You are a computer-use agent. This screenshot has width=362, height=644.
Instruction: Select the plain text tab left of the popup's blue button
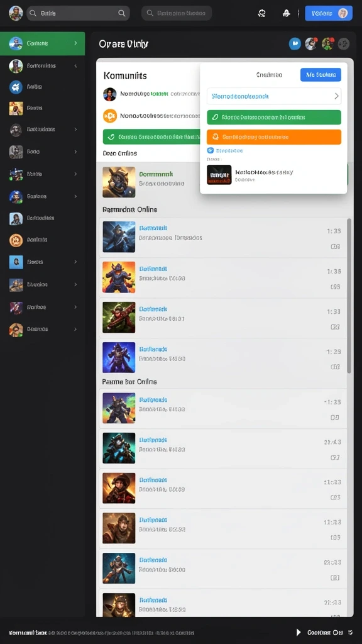pyautogui.click(x=269, y=75)
